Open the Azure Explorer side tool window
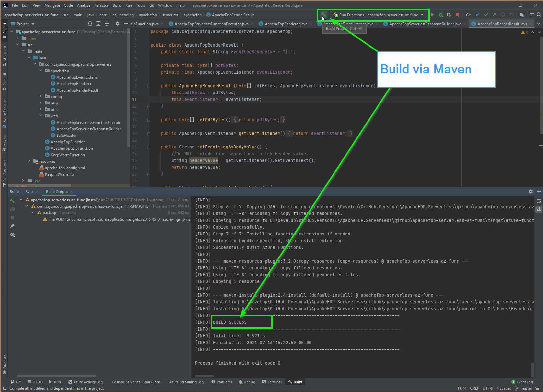 tap(4, 114)
